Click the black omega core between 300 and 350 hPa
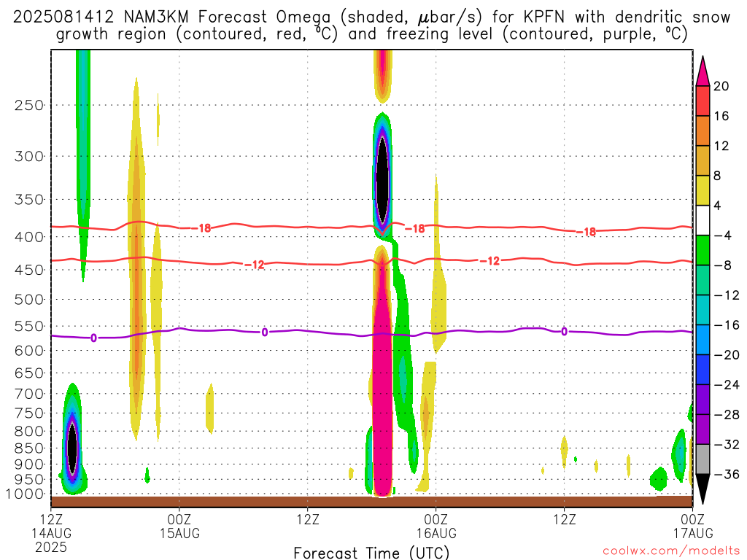Viewport: 747px width, 560px height. pyautogui.click(x=382, y=179)
